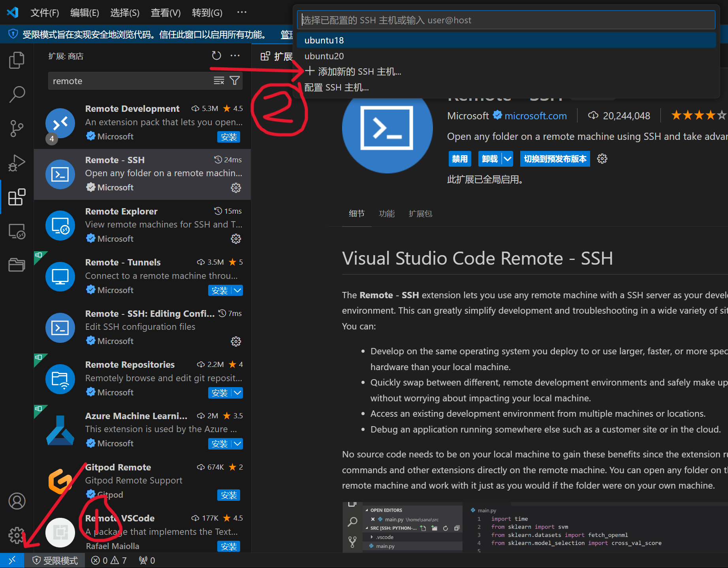Expand the Remote - Tunnels install dropdown

237,290
